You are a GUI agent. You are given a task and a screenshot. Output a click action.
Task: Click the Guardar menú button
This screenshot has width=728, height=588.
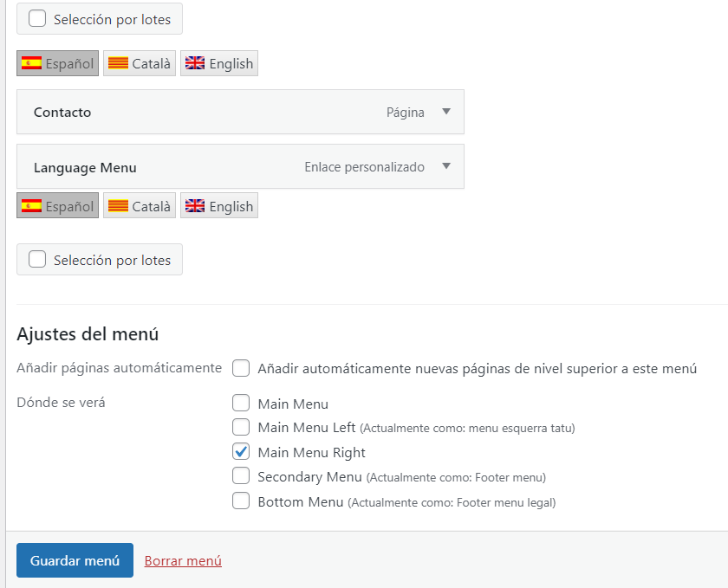click(75, 560)
